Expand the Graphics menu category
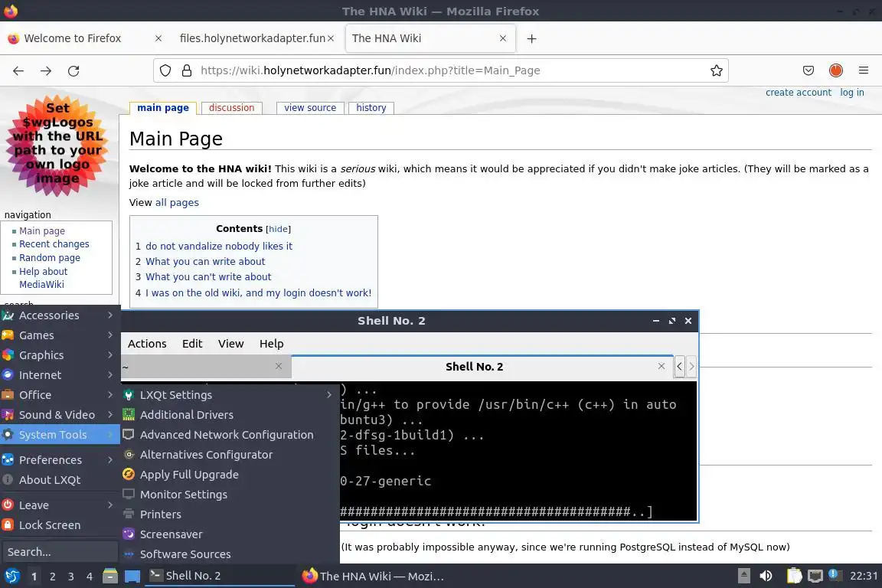The height and width of the screenshot is (588, 882). pyautogui.click(x=60, y=355)
